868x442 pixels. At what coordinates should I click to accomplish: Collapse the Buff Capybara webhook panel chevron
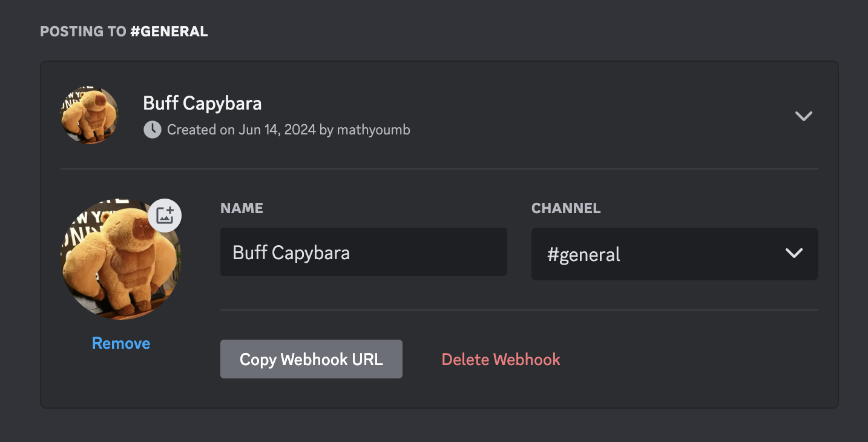(x=803, y=116)
